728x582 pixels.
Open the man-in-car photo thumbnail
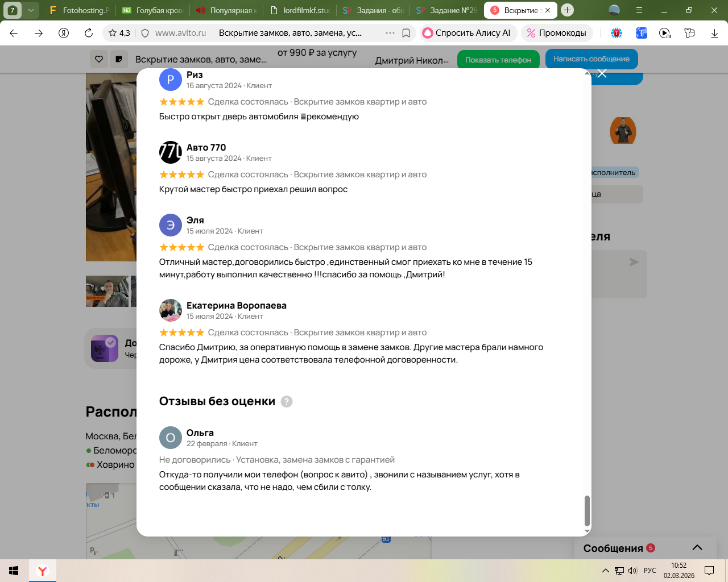click(x=107, y=291)
